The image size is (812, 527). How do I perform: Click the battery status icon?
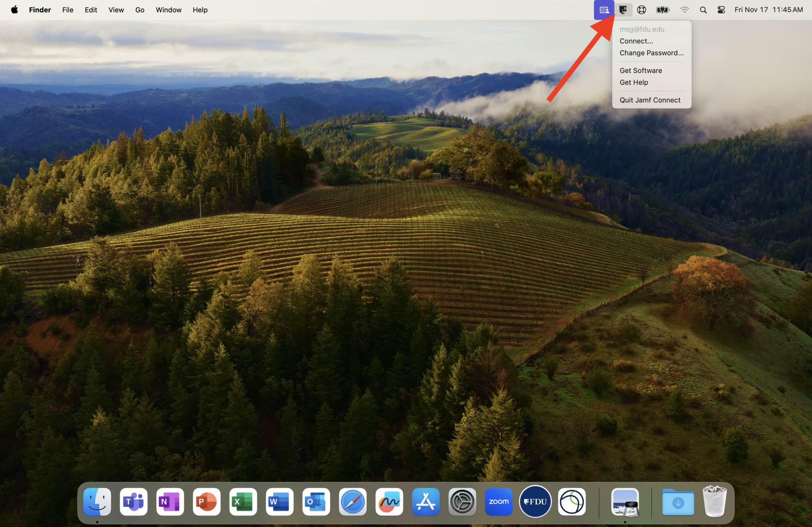(663, 10)
